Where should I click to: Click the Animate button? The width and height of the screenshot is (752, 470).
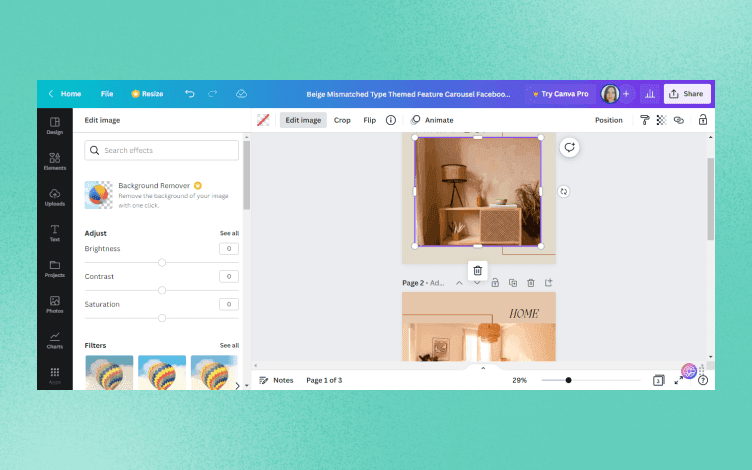(x=432, y=120)
